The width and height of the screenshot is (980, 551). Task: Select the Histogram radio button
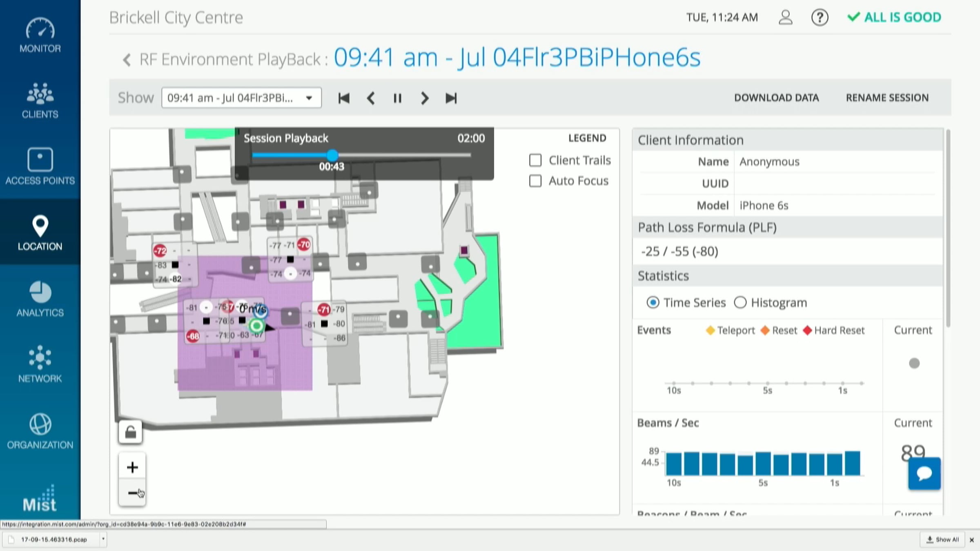[x=740, y=302]
